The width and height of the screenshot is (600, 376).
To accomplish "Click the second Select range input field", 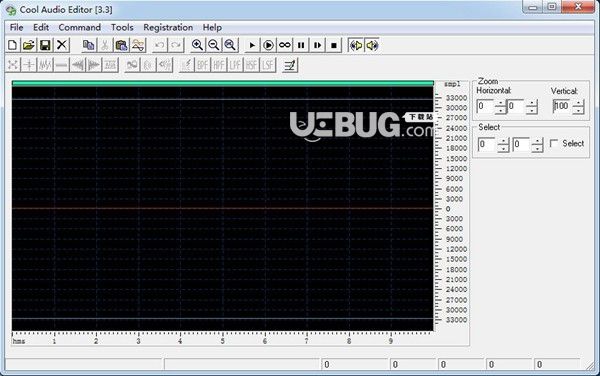I will coord(522,144).
